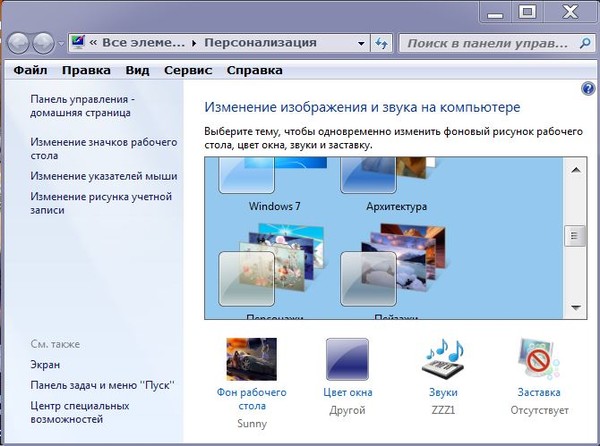Select the Windows 7 theme thumbnail
Viewport: 600px width, 446px height.
272,176
